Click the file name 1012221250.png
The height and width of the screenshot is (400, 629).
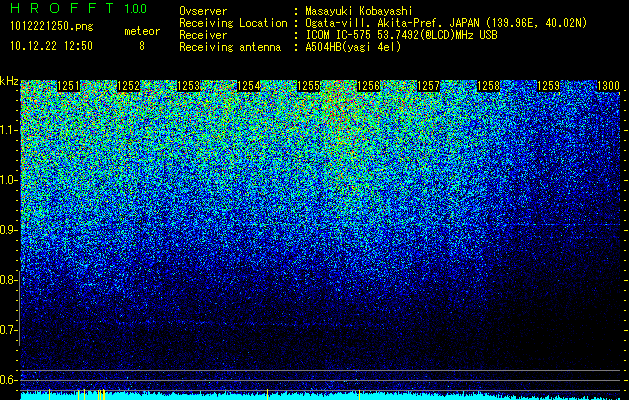(x=52, y=27)
